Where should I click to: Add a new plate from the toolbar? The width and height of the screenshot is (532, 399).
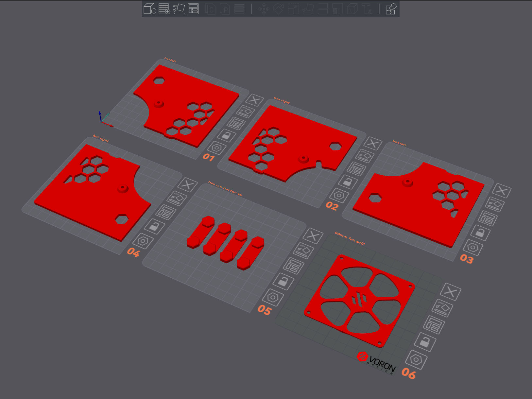pyautogui.click(x=164, y=9)
